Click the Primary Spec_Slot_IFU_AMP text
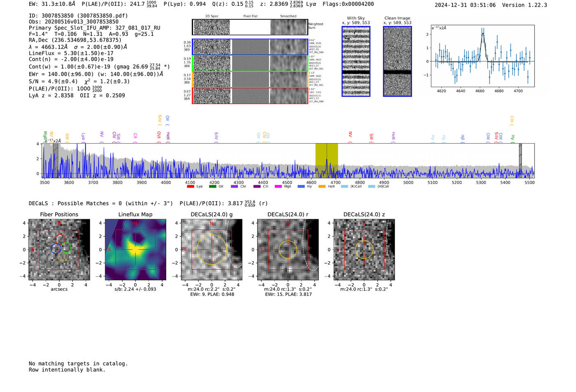 pos(95,28)
